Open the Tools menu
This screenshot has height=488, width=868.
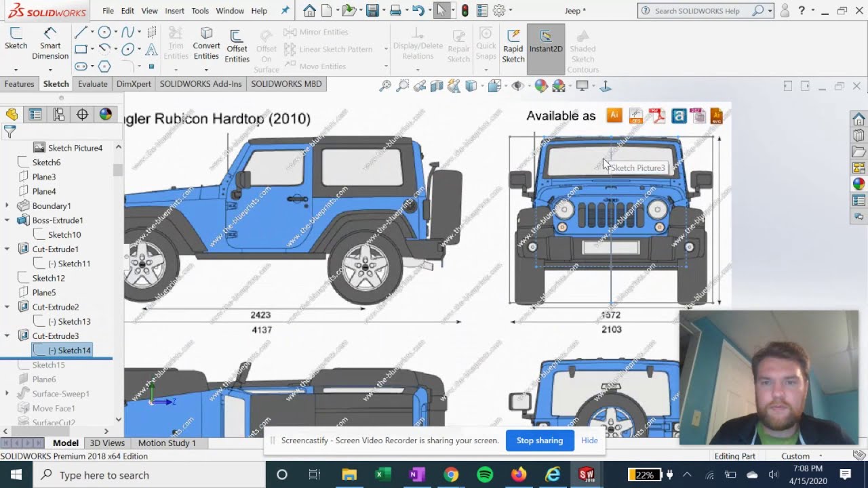point(200,11)
